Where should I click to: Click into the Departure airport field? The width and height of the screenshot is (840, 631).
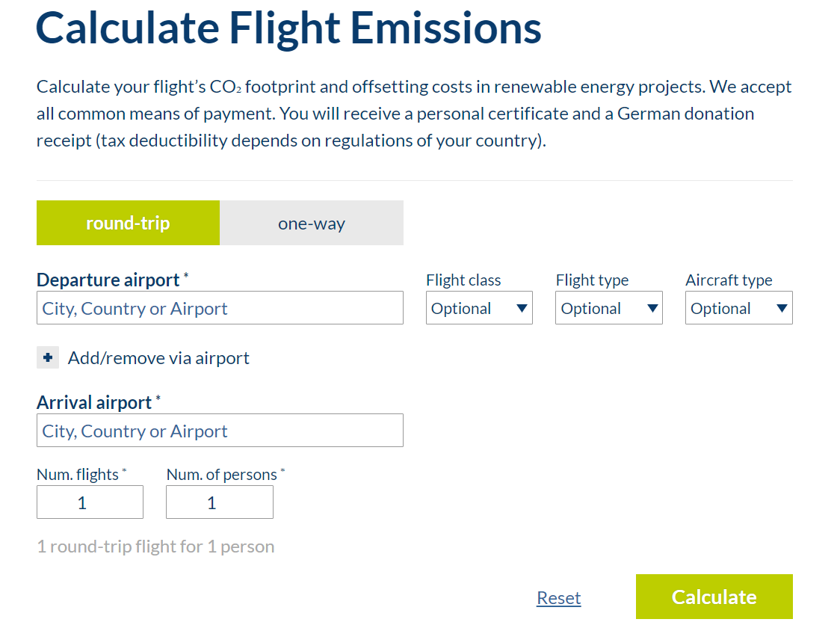220,307
